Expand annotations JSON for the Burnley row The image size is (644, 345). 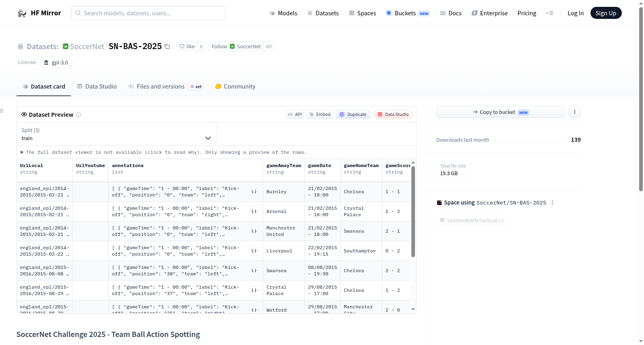point(254,192)
